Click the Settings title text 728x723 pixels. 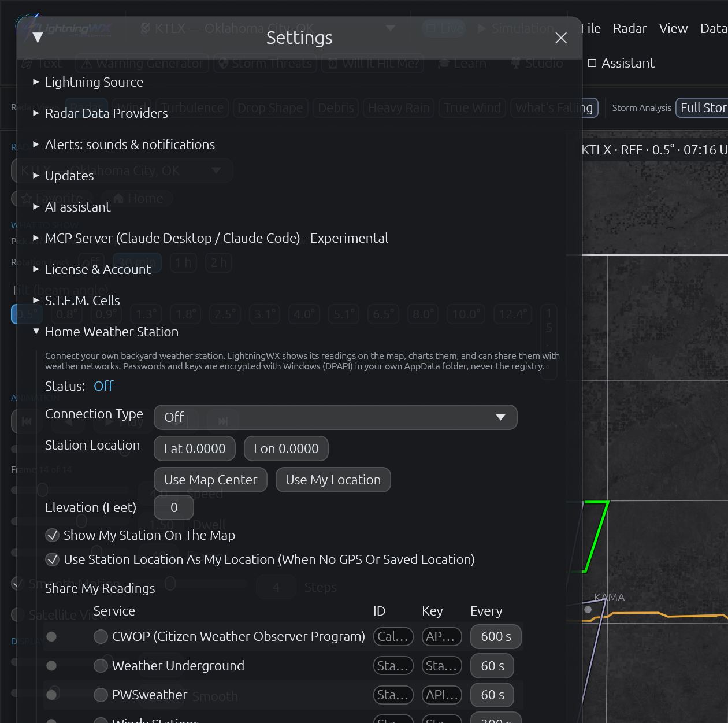(299, 38)
